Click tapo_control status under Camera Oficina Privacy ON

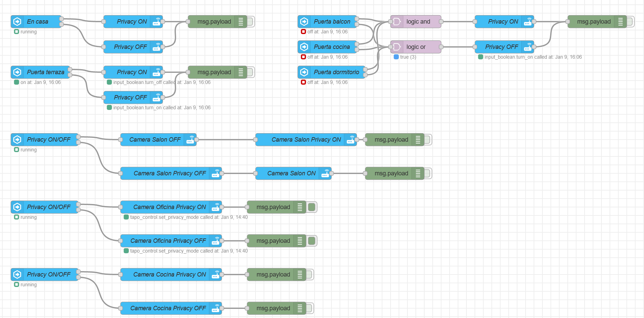(189, 217)
